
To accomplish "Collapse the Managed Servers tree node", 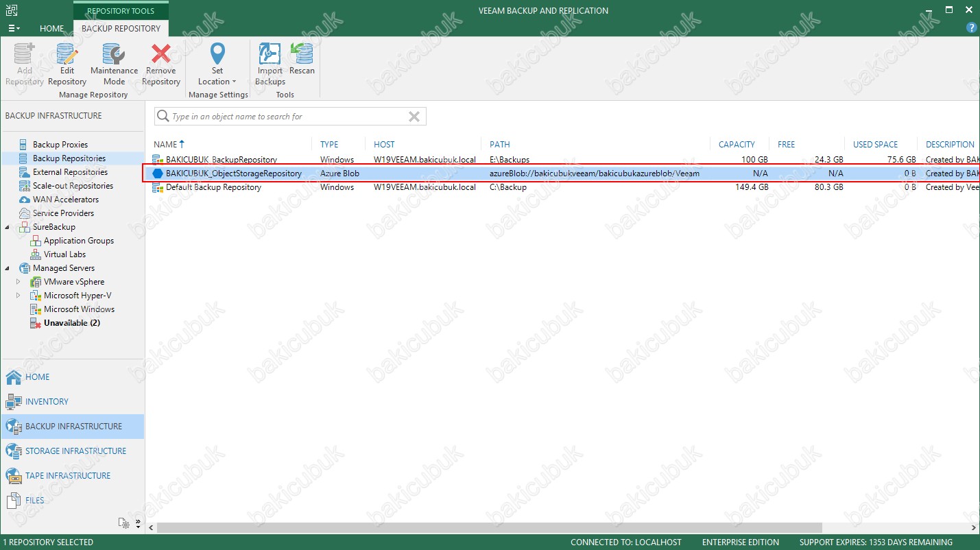I will coord(8,268).
